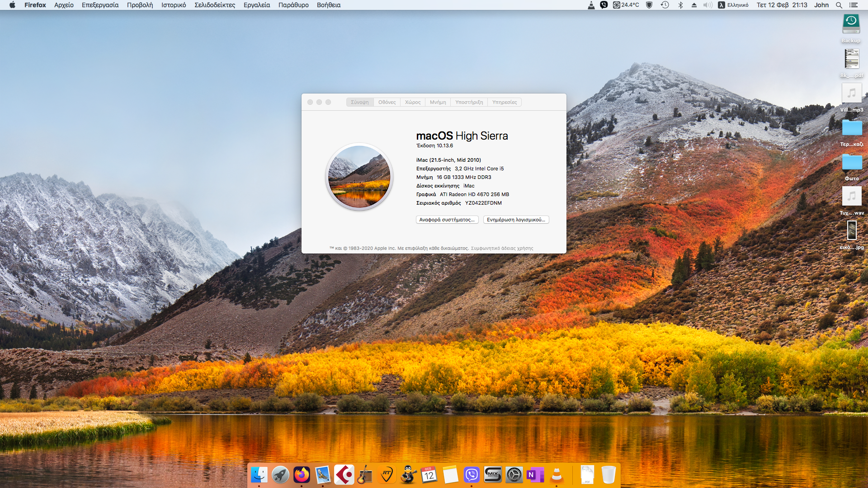868x488 pixels.
Task: Open the Παράθυρο menu
Action: 293,5
